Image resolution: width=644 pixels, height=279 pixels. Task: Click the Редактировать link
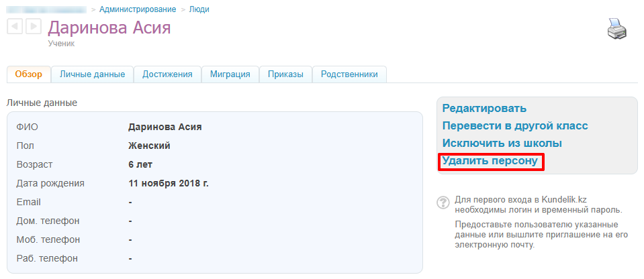click(x=484, y=109)
